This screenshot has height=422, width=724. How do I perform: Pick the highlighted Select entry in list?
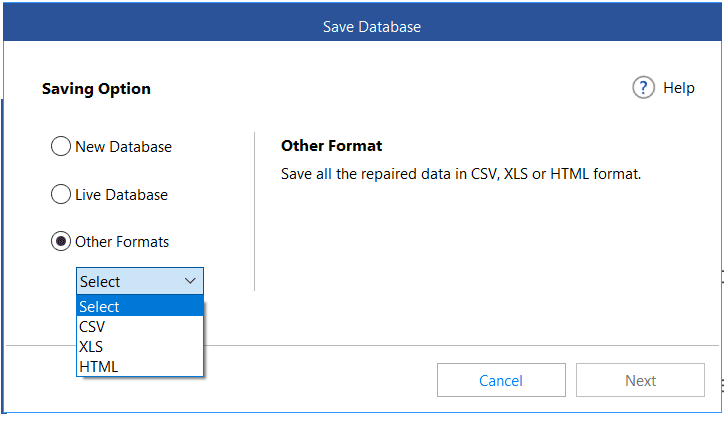[140, 307]
